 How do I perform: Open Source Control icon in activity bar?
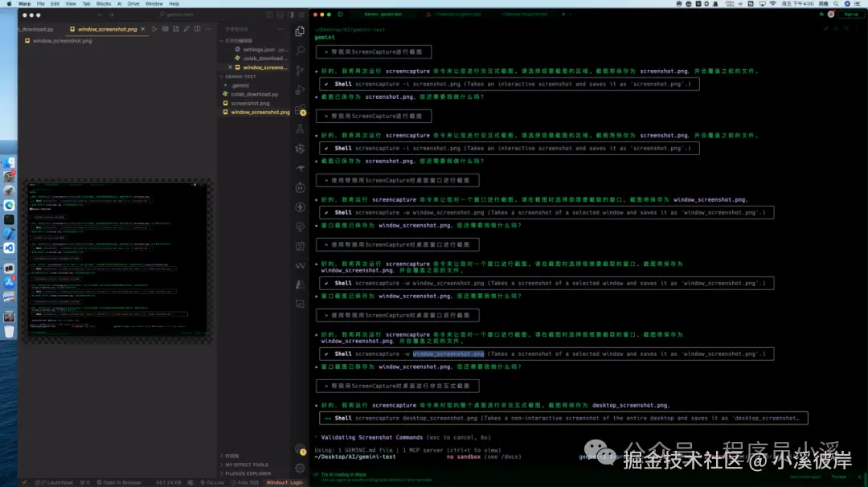[300, 70]
